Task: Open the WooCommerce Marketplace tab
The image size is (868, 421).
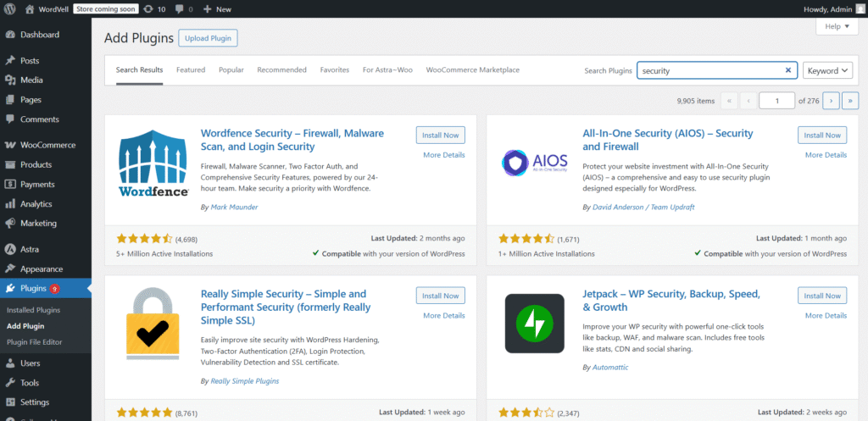Action: (x=473, y=69)
